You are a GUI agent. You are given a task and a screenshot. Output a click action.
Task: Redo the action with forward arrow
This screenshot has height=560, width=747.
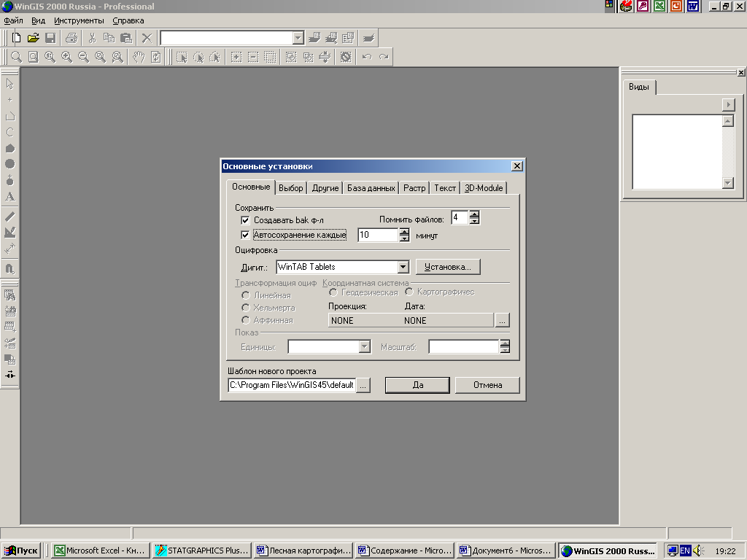point(384,57)
